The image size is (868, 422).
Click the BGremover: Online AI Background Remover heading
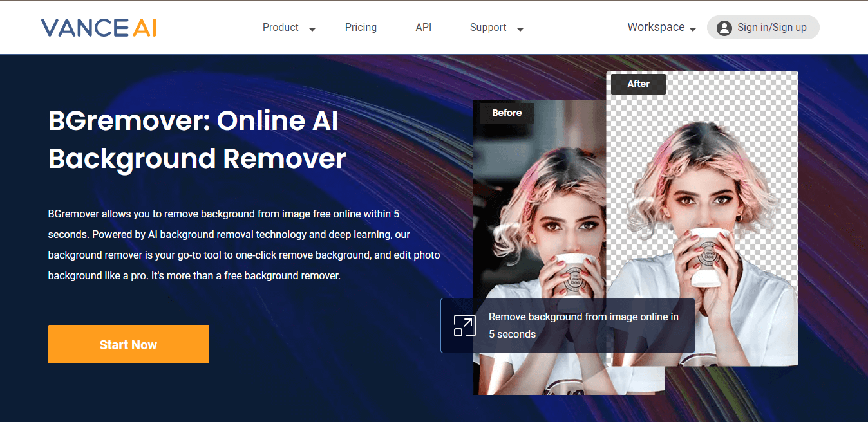click(197, 140)
